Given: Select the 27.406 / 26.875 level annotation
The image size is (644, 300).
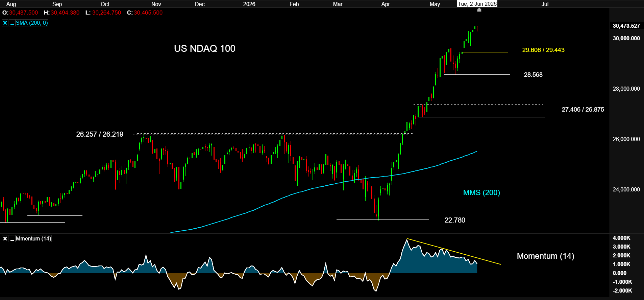Looking at the screenshot, I should [583, 110].
